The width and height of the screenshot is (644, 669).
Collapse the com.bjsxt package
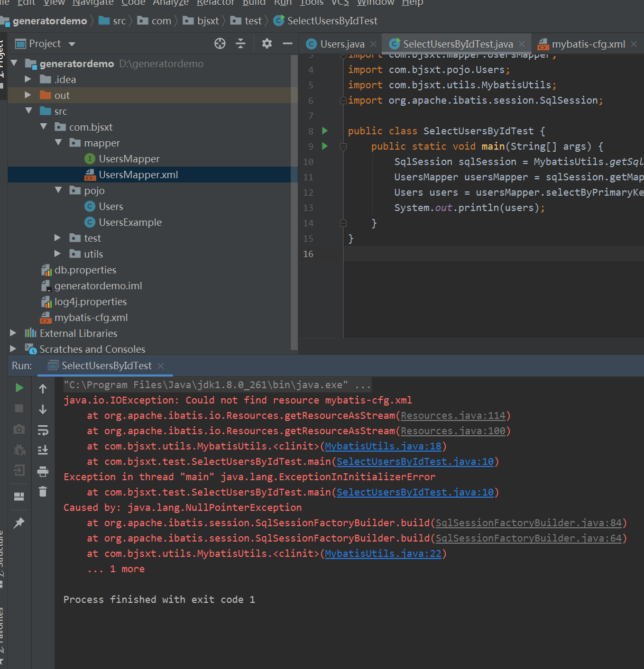point(44,127)
